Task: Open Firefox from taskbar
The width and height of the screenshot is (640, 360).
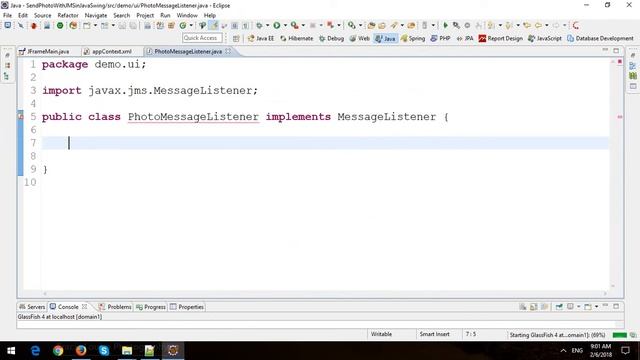Action: tap(81, 350)
